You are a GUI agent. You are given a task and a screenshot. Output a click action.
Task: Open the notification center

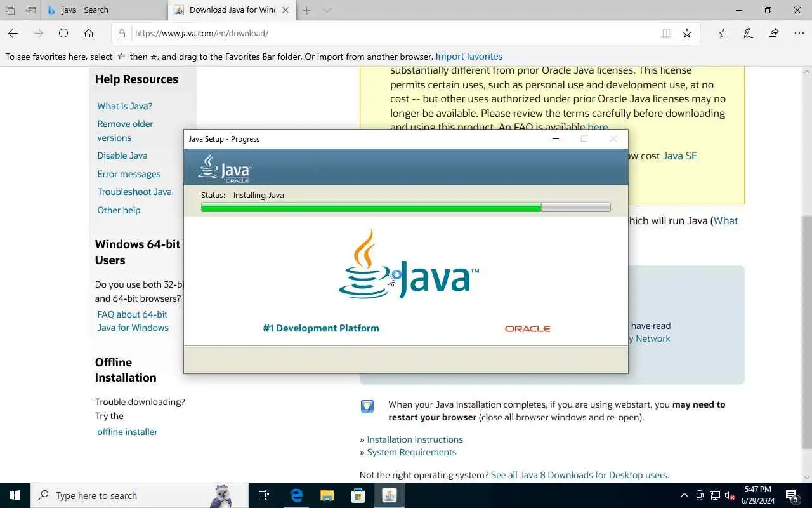tap(793, 496)
